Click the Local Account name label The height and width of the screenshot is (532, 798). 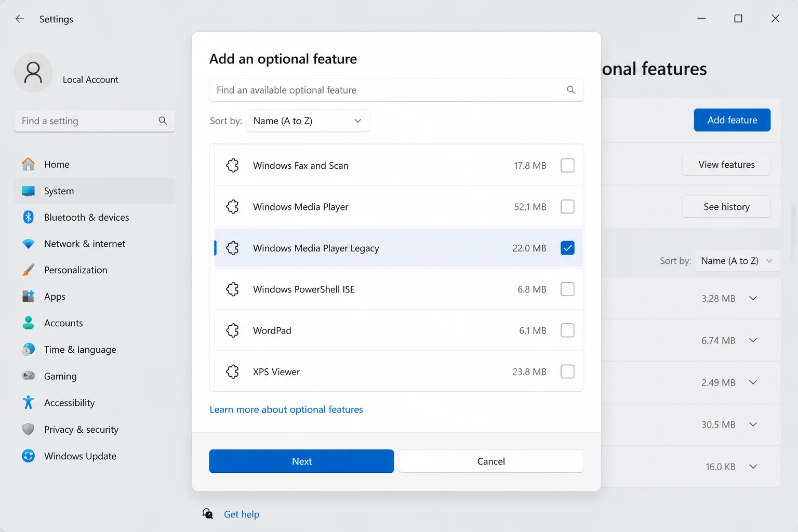click(x=90, y=79)
